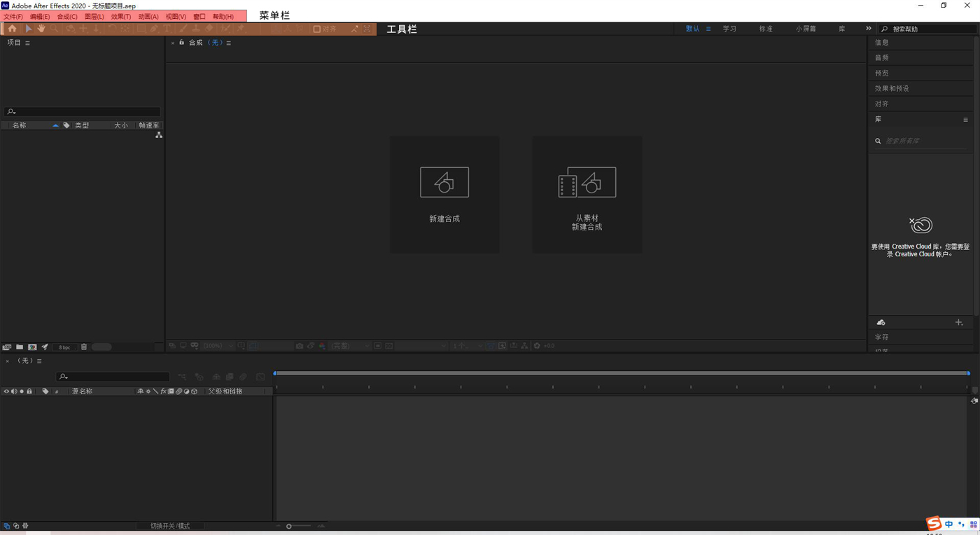Select the Selection arrow tool
Viewport: 980px width, 535px height.
(x=28, y=29)
